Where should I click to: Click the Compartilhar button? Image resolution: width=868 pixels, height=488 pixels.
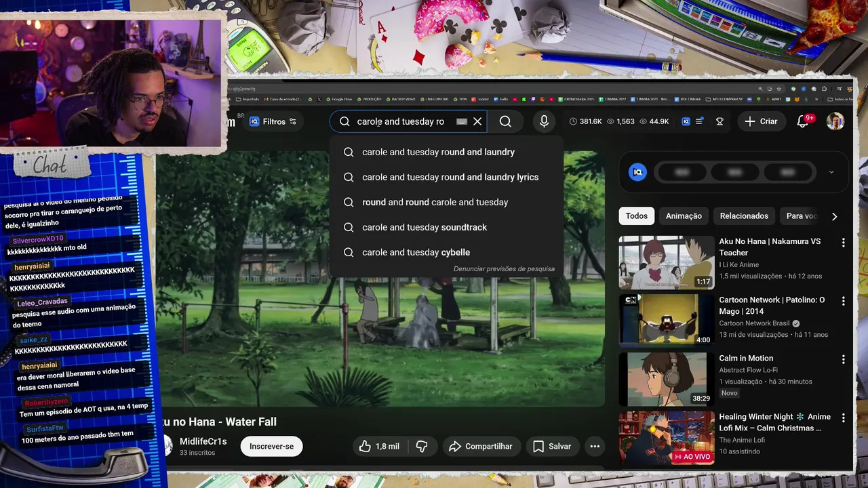click(x=481, y=446)
